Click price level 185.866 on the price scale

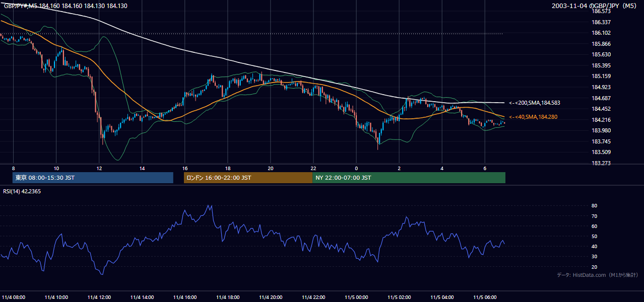pyautogui.click(x=601, y=44)
